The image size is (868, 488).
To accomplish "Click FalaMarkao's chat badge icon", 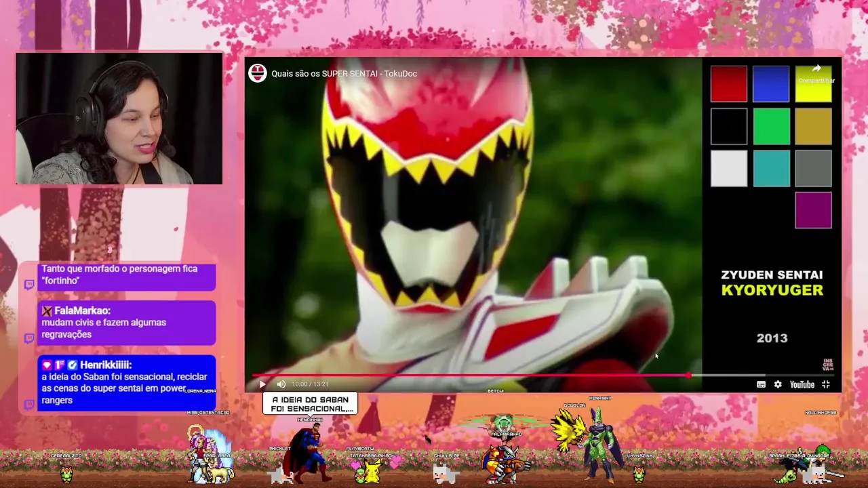I will (x=47, y=311).
